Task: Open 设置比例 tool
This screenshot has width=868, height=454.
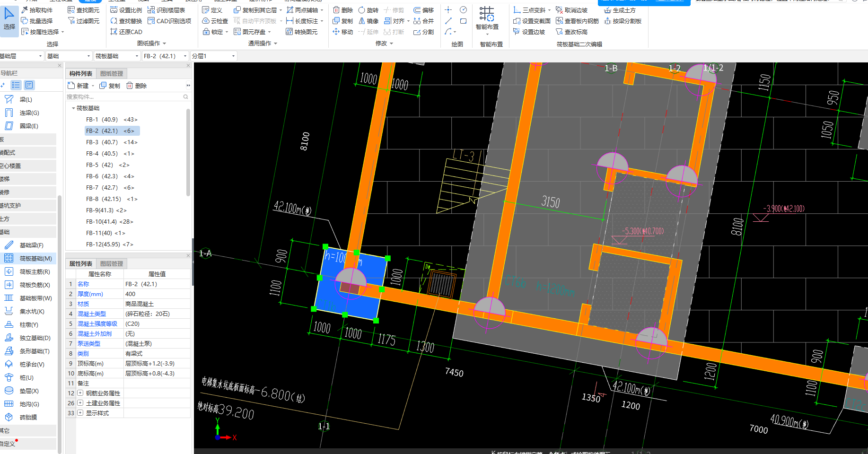Action: [126, 10]
